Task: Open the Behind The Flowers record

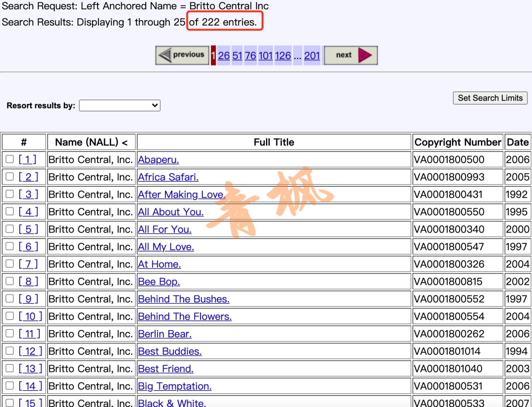Action: (x=185, y=316)
